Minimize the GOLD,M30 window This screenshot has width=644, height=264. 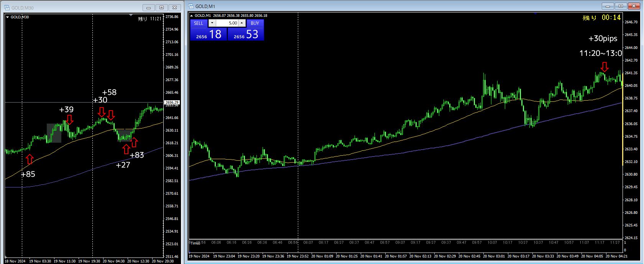point(148,7)
